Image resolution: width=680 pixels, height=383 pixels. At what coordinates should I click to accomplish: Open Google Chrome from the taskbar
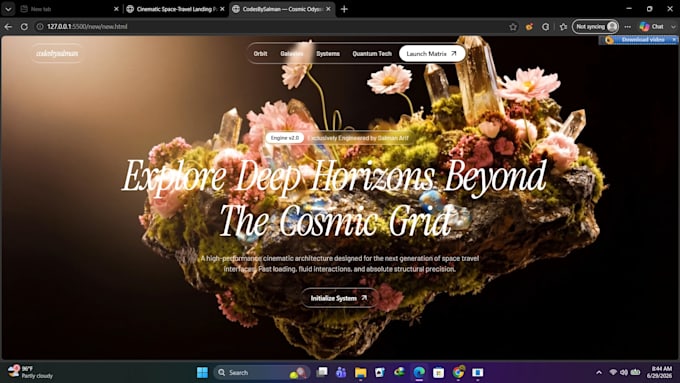click(x=458, y=372)
